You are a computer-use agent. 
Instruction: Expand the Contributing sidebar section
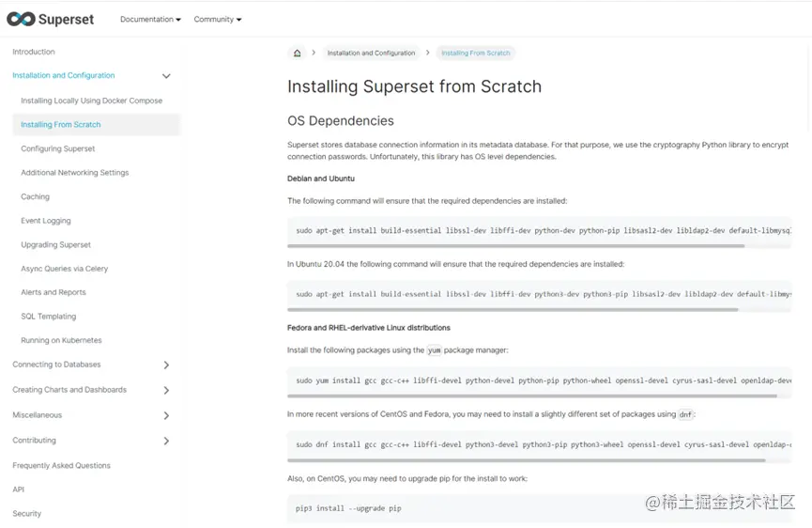pyautogui.click(x=166, y=441)
